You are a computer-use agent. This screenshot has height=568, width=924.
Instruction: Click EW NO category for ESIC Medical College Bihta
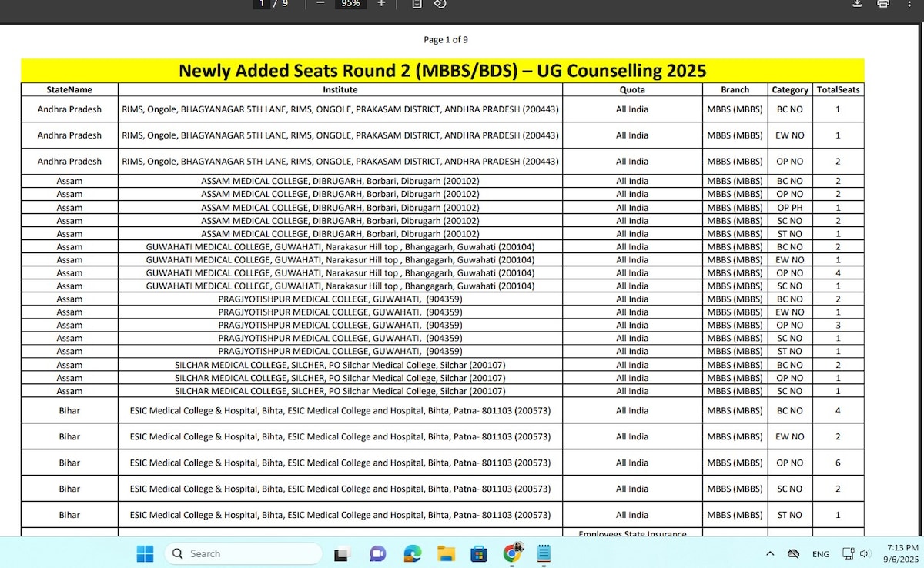(x=790, y=437)
